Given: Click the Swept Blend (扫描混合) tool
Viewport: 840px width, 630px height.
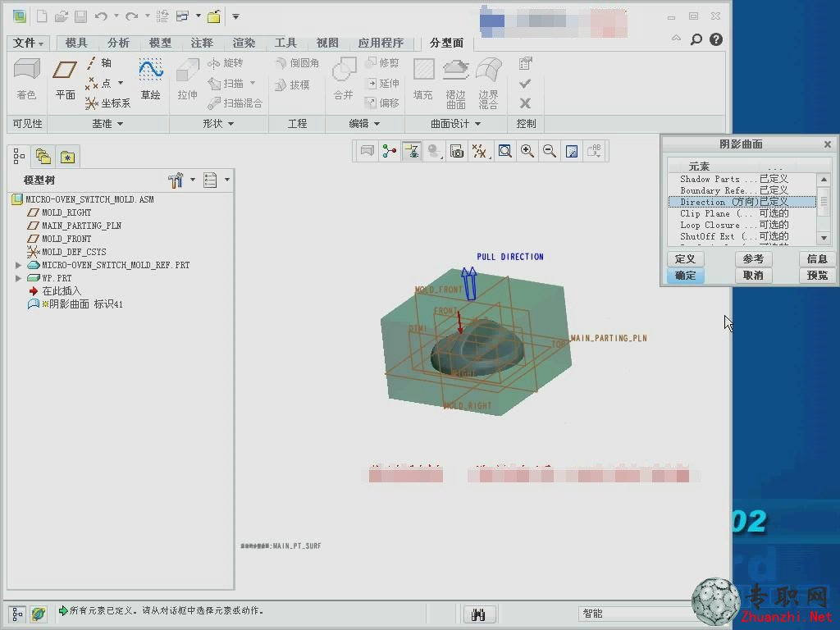Looking at the screenshot, I should [235, 103].
